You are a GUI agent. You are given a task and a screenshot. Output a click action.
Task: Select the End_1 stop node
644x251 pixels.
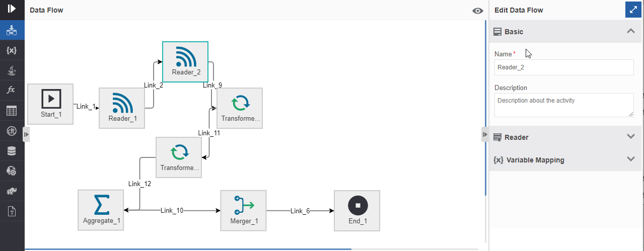[357, 210]
